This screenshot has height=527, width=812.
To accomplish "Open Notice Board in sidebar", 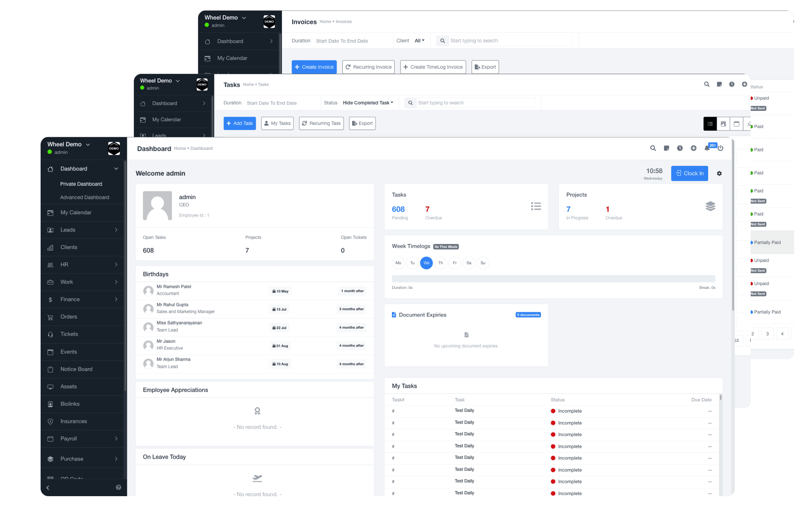I will click(x=76, y=369).
